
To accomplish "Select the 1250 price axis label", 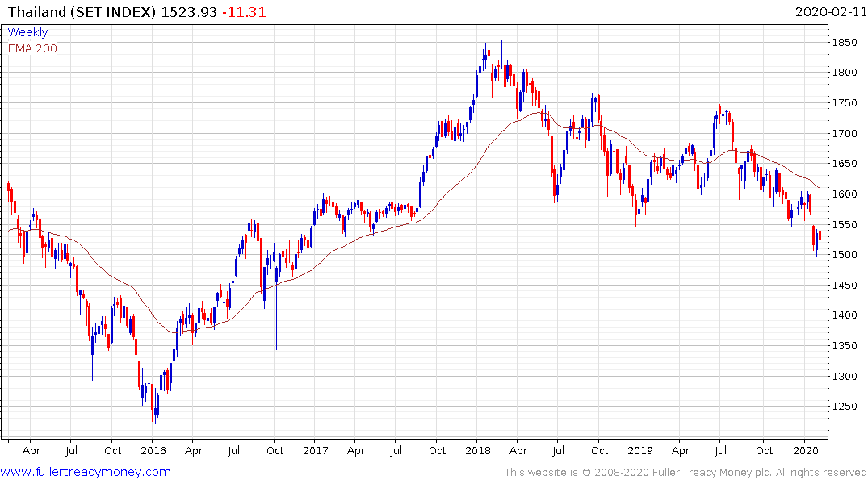I will click(x=845, y=407).
